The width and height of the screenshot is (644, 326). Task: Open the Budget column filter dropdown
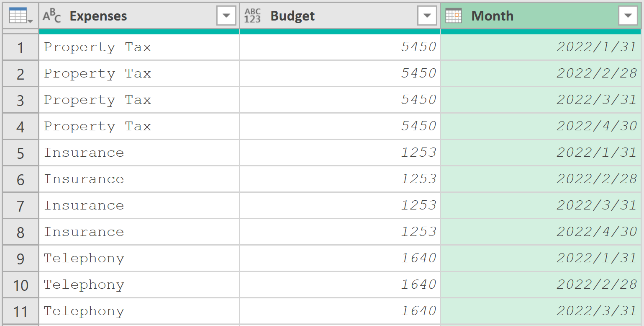tap(427, 16)
